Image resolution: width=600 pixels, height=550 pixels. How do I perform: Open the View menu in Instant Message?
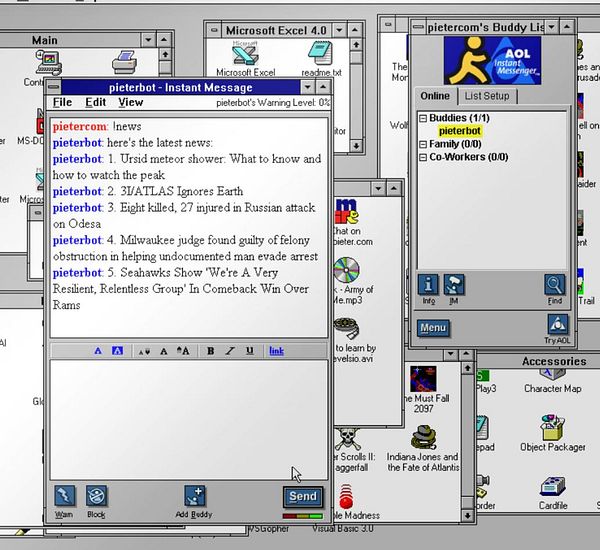130,102
